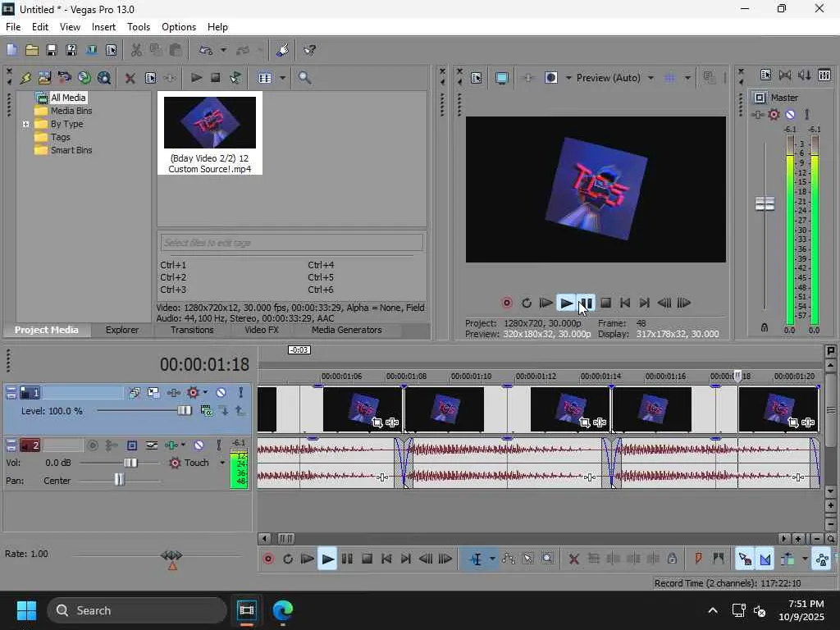Start media preview in Project Media toolbar
The width and height of the screenshot is (840, 630).
click(196, 78)
